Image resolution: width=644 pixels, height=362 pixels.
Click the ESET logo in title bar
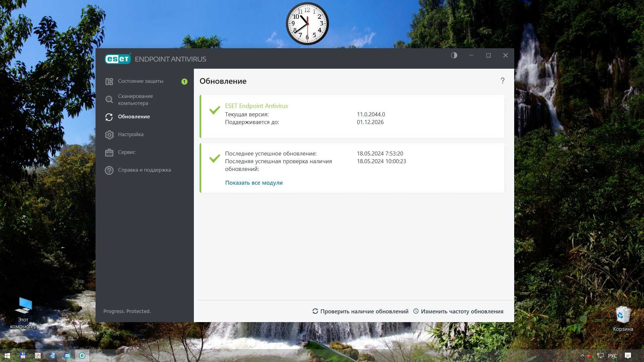click(x=118, y=59)
